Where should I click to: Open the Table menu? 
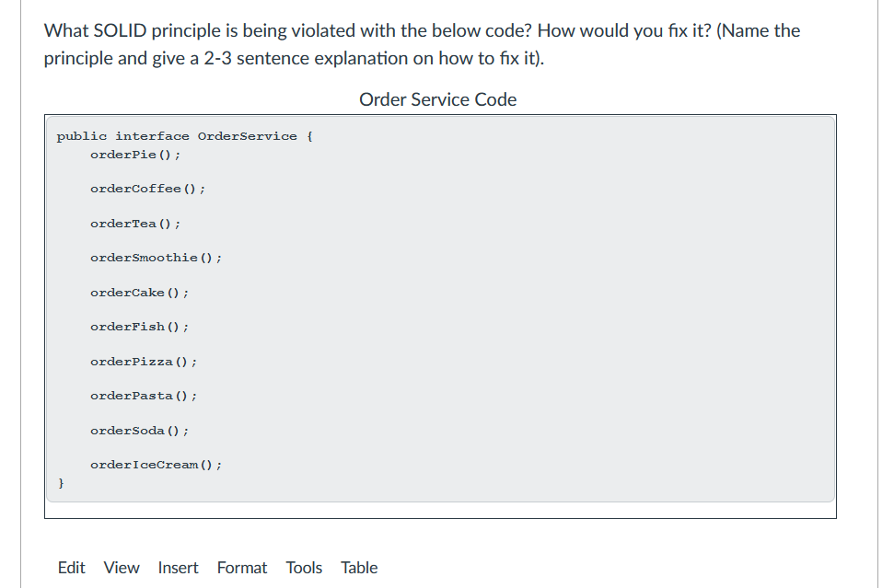[358, 568]
